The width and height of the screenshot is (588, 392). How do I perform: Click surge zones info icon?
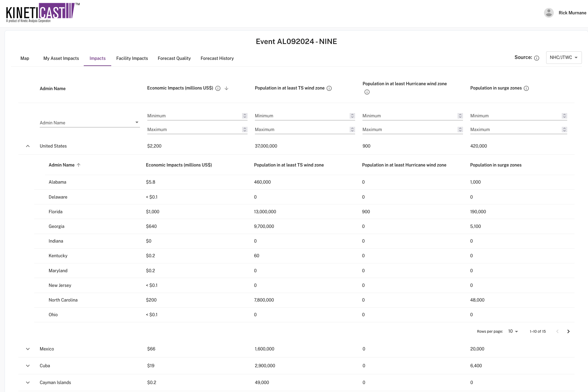click(x=526, y=88)
